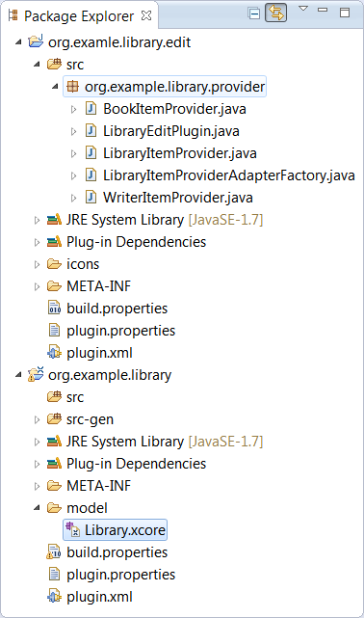Click the Package Explorer tab icon

click(x=13, y=15)
